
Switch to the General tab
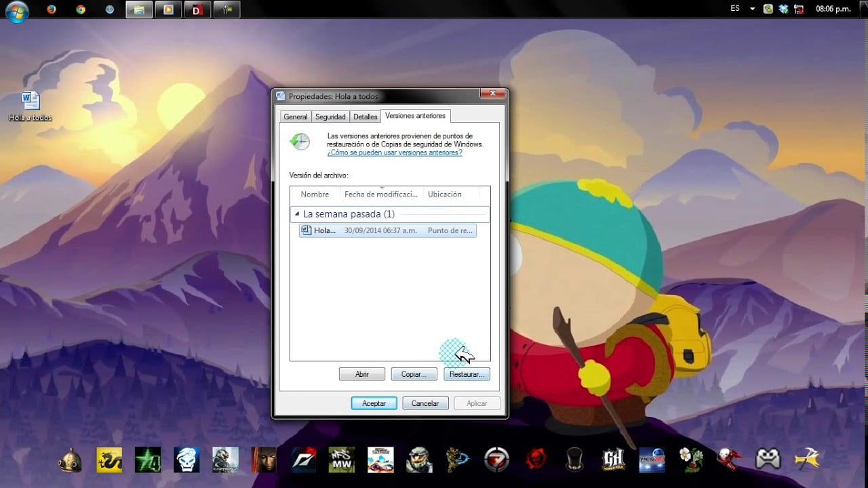tap(296, 117)
